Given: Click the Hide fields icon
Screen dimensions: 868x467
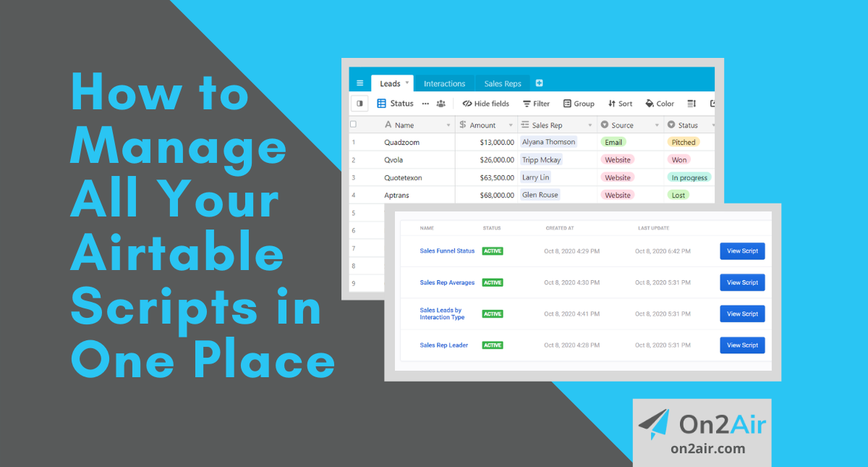Looking at the screenshot, I should [x=485, y=104].
